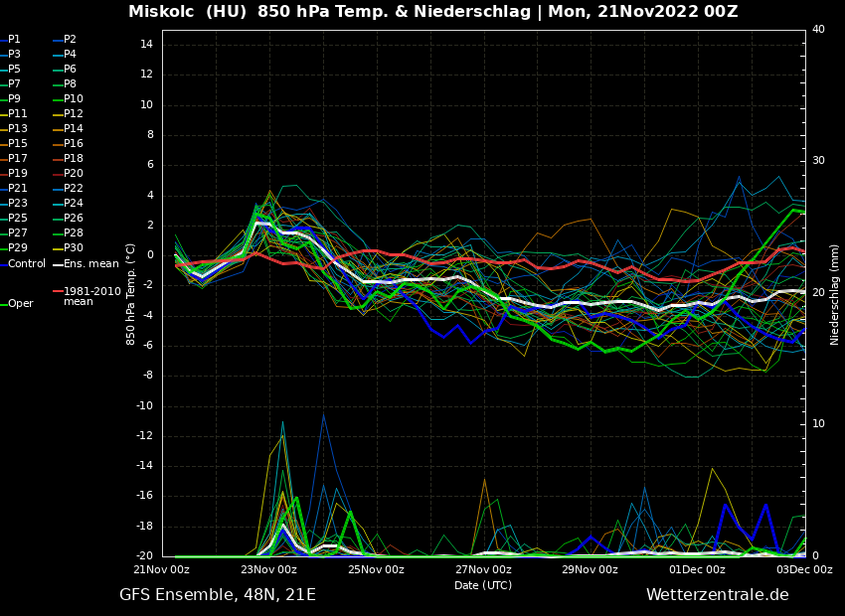Click the 850 hPa Temp. (°C) axis label
The width and height of the screenshot is (845, 616).
(x=131, y=294)
